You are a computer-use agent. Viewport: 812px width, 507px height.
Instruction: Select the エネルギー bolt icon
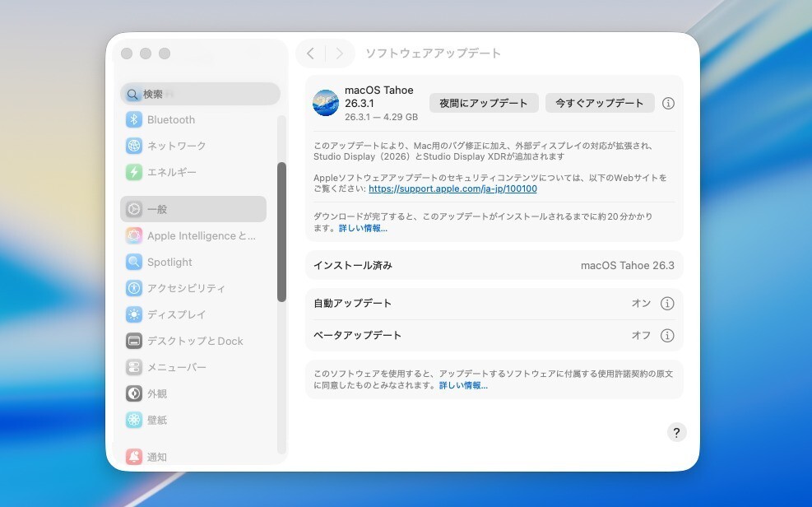[x=134, y=173]
